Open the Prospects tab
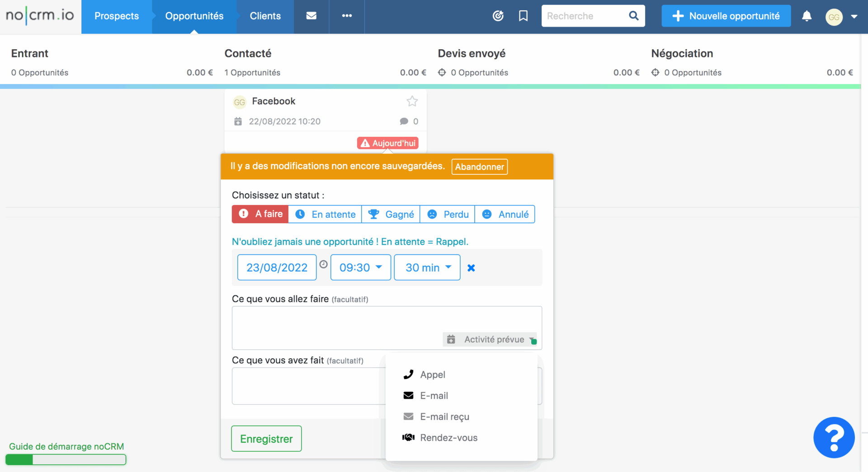Screen dimensions: 868x472 point(117,16)
